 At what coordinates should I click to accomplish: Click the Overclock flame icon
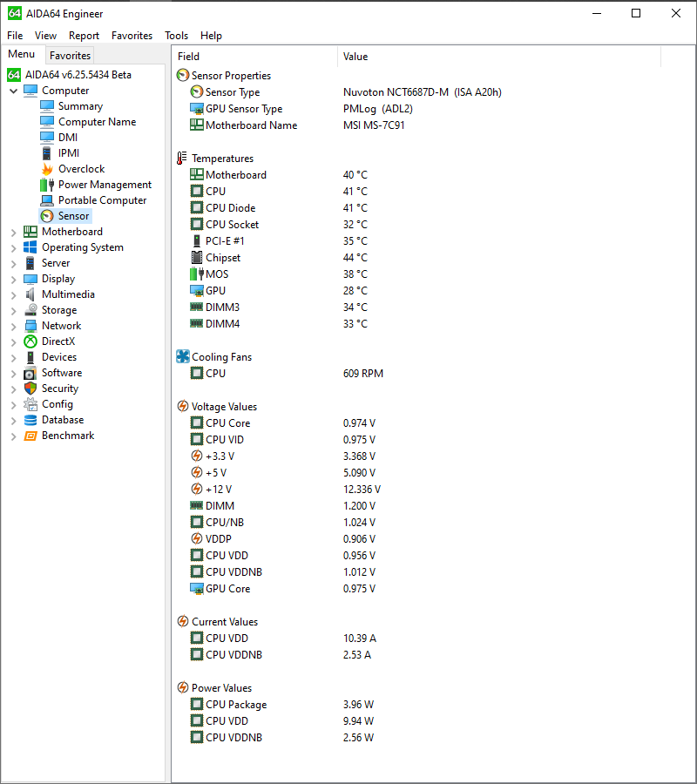point(47,169)
